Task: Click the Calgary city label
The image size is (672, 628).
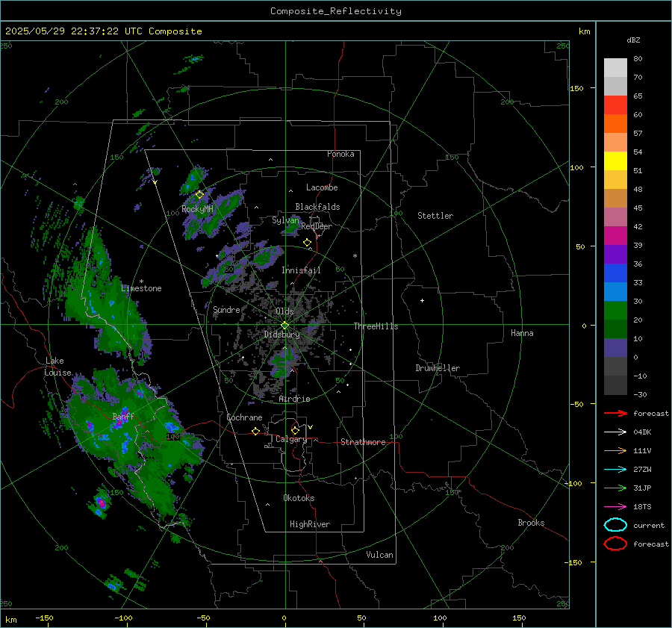Action: point(291,439)
